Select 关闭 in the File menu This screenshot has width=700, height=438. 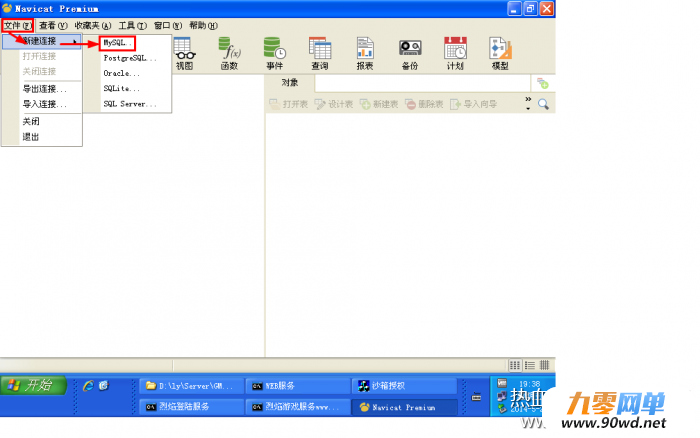tap(31, 121)
